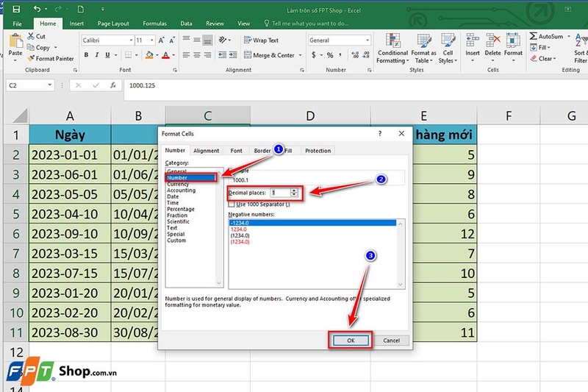Image resolution: width=588 pixels, height=392 pixels.
Task: Toggle Underline formatting
Action: point(107,55)
